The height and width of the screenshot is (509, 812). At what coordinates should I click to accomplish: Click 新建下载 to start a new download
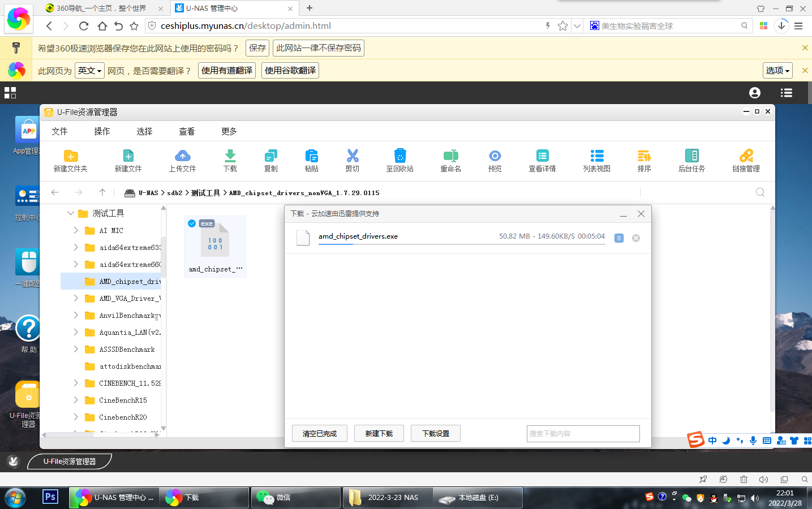[379, 433]
